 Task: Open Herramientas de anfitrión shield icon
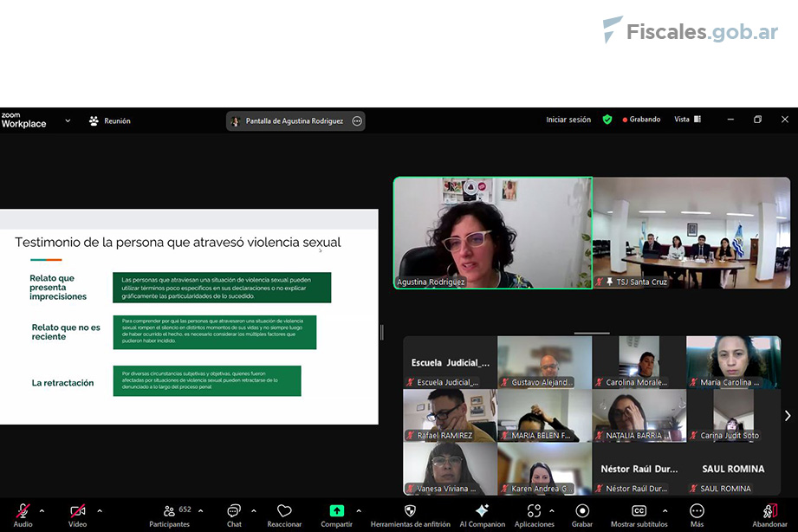point(410,511)
